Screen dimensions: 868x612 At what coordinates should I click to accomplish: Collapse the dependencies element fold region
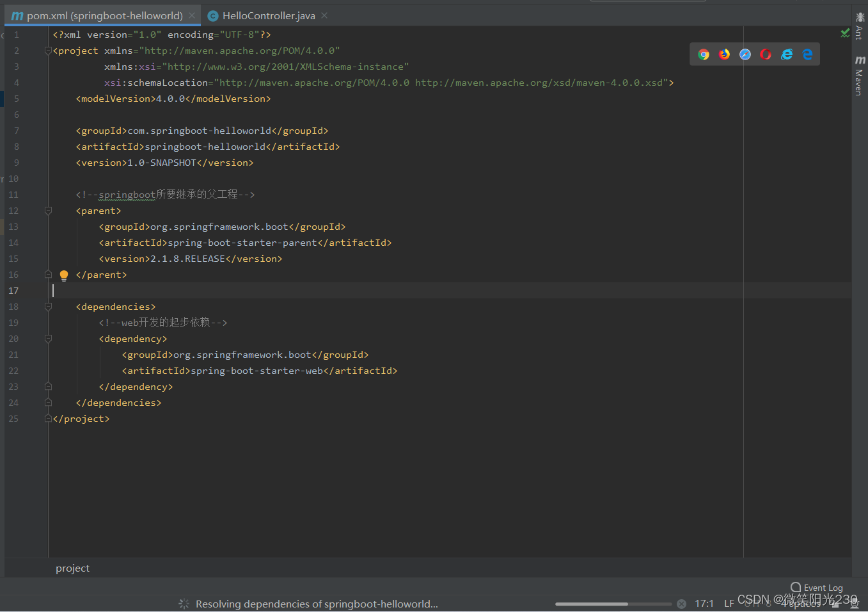[x=48, y=306]
